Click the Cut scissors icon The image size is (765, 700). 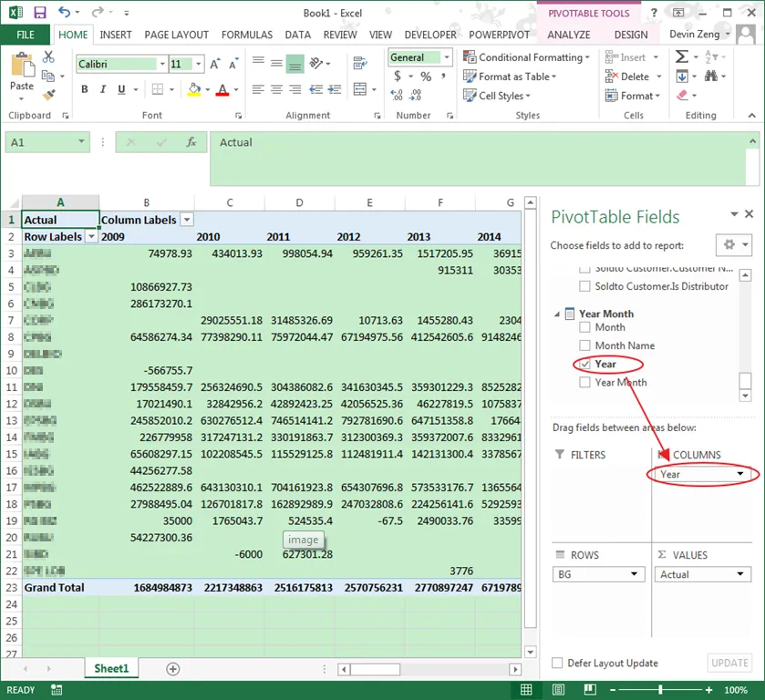pyautogui.click(x=48, y=57)
